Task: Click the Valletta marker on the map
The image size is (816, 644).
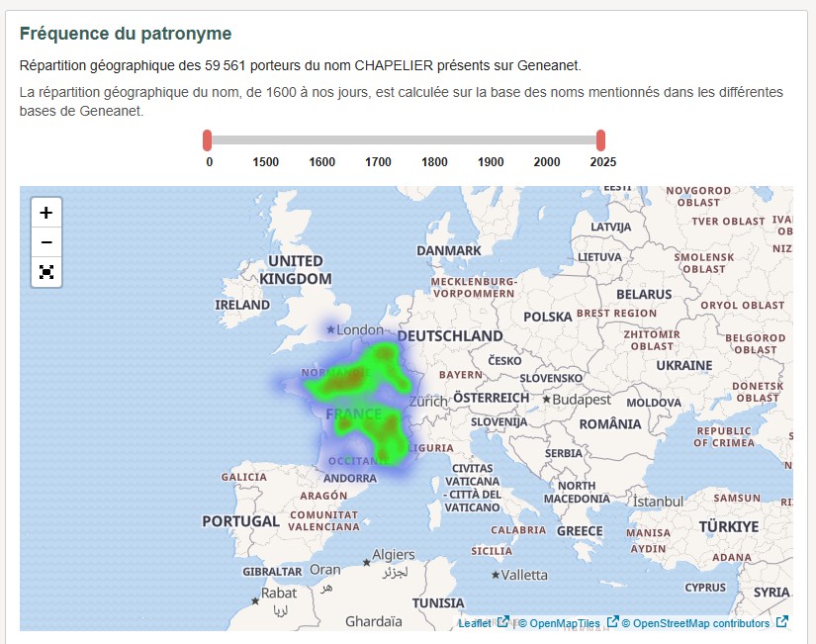Action: click(x=494, y=573)
